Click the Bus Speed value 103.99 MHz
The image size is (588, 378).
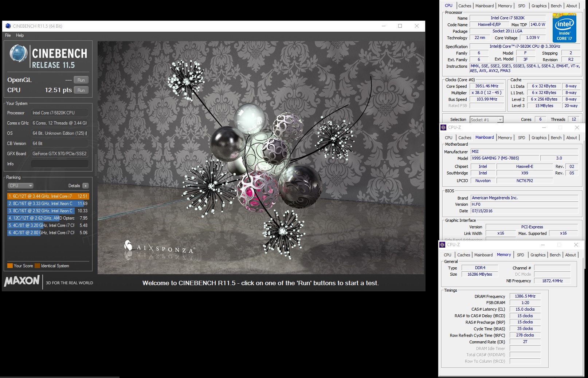[486, 99]
